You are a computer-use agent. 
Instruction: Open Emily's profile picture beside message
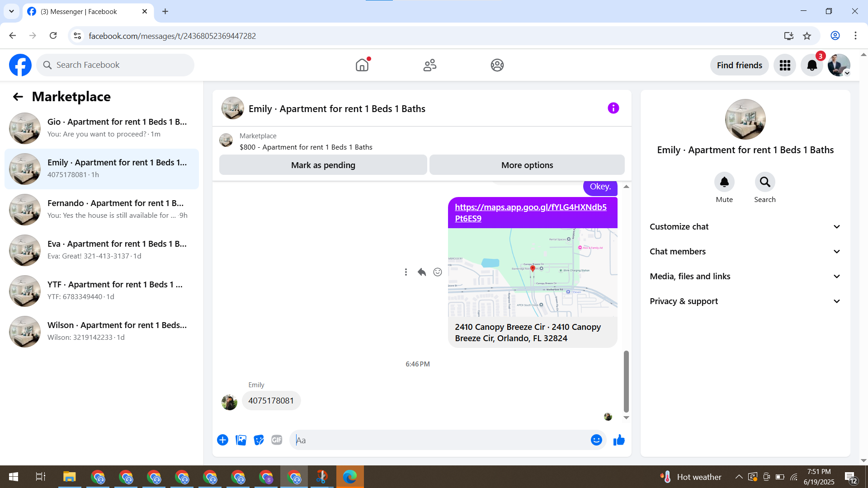tap(229, 402)
